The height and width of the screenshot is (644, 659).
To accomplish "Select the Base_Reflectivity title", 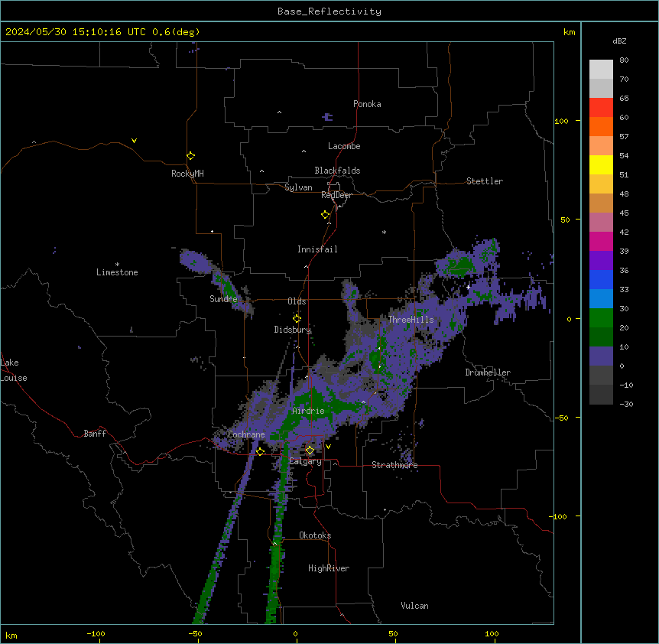I will tap(329, 11).
